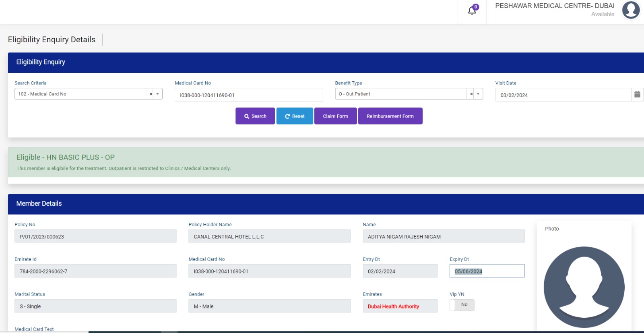Click the Emirate Id field

[x=95, y=271]
